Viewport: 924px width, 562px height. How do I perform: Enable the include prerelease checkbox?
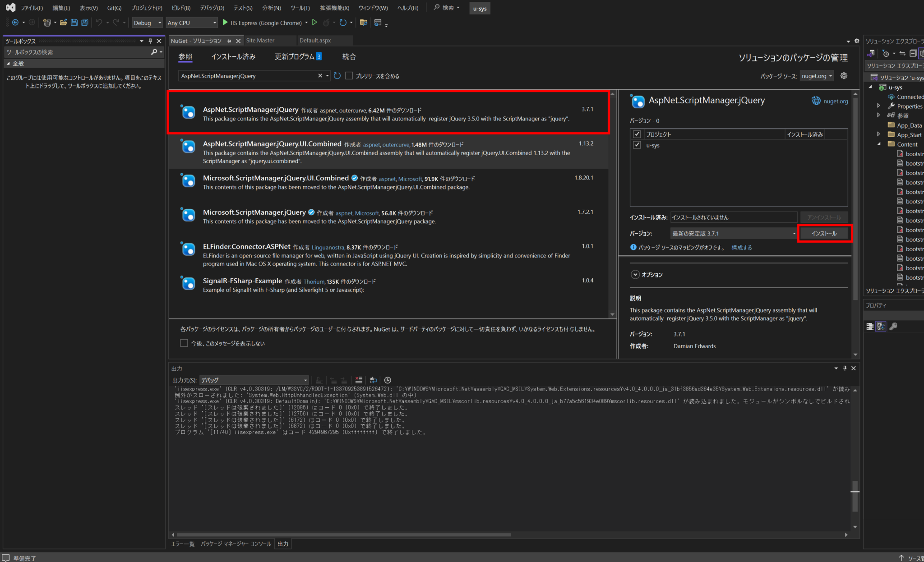click(x=349, y=76)
